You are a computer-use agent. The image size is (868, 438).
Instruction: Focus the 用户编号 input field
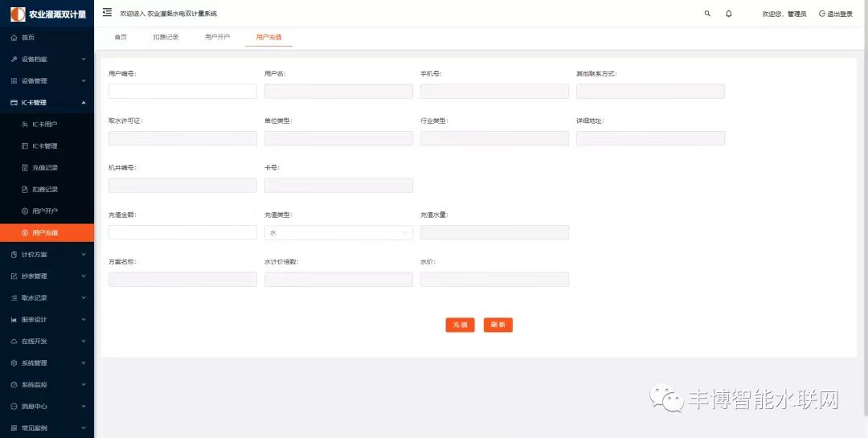[182, 92]
